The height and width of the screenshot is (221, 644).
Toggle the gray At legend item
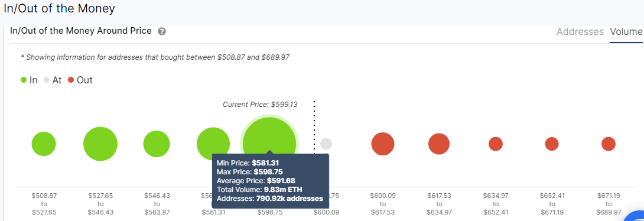point(53,80)
